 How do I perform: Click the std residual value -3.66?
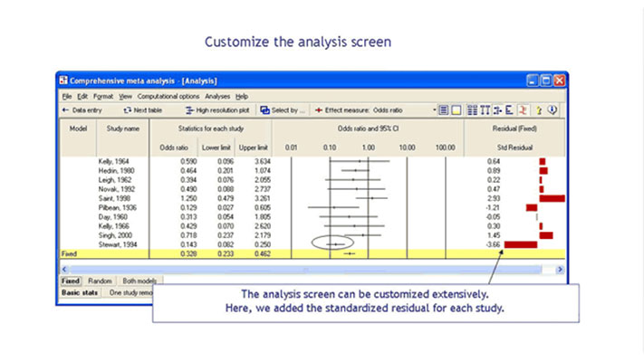pyautogui.click(x=493, y=244)
